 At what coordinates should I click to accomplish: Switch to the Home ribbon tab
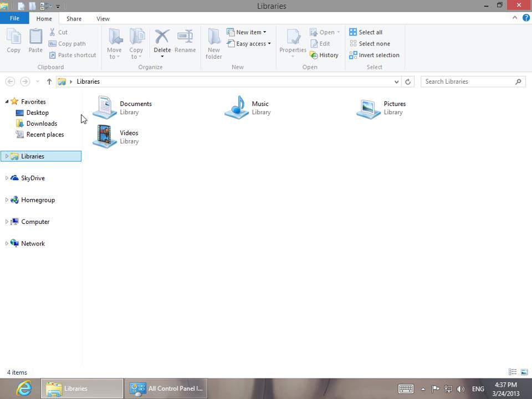click(44, 19)
